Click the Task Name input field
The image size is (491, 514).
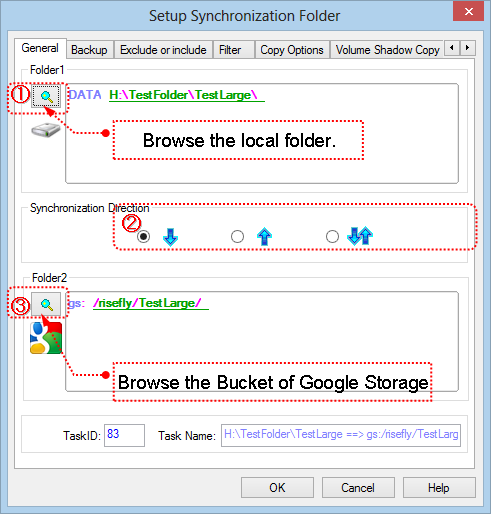point(341,435)
